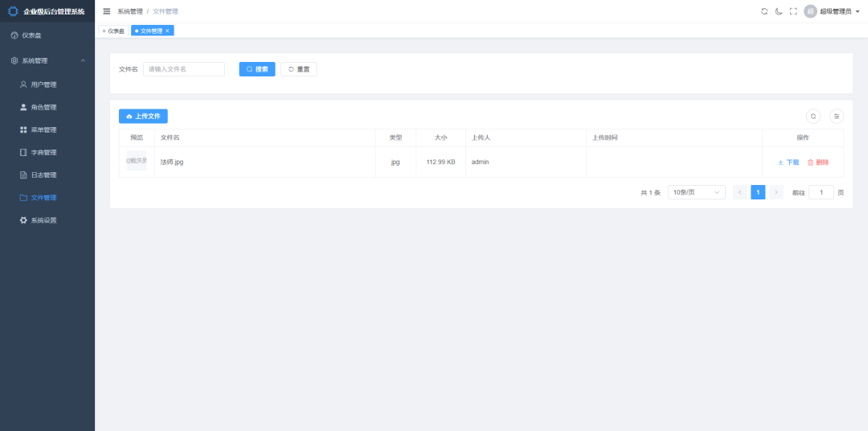Click the 类型 column header
This screenshot has width=868, height=431.
point(395,138)
